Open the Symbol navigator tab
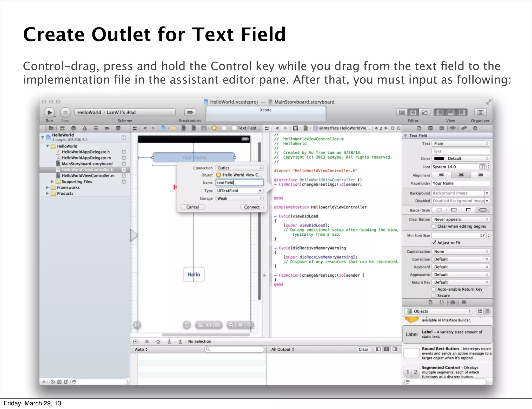Screen dimensions: 532x409 (62, 128)
